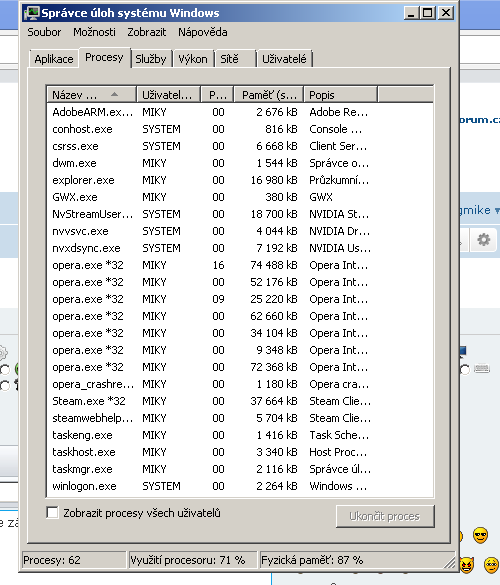Select opera.exe using 72 368 kB
Viewport: 500px width, 585px height.
pos(240,367)
